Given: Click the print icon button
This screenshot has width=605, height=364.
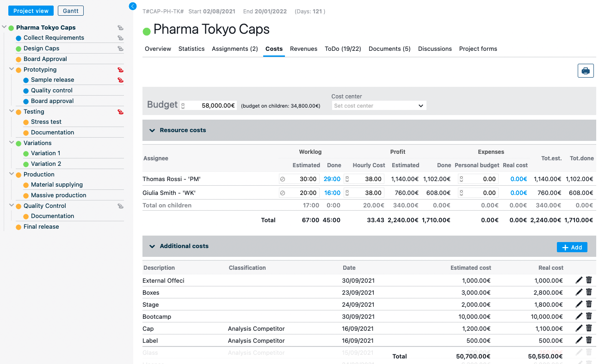Looking at the screenshot, I should (585, 71).
